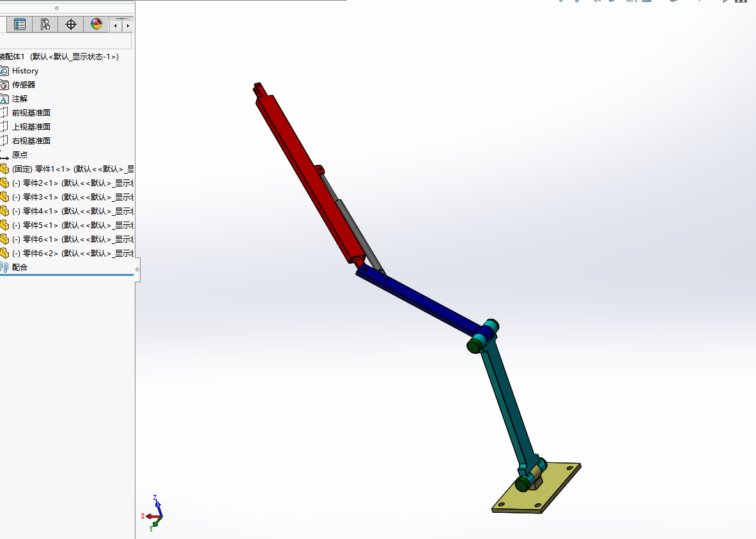Screen dimensions: 756x539
Task: Select the 零件5<1> component row
Action: (67, 225)
